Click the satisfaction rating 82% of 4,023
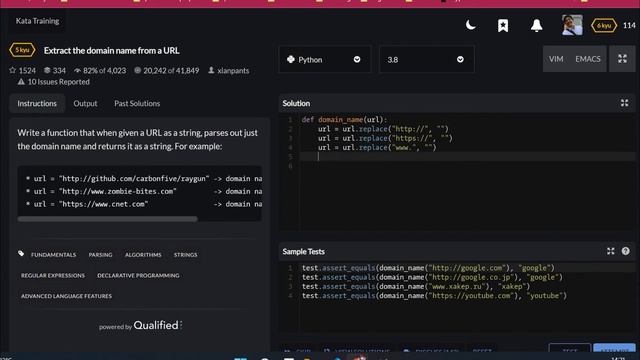The width and height of the screenshot is (640, 360). point(100,70)
